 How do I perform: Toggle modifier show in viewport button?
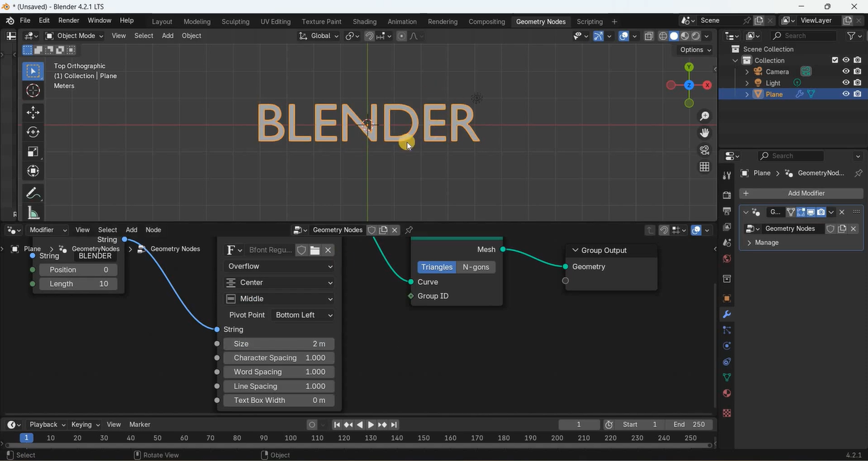point(810,212)
